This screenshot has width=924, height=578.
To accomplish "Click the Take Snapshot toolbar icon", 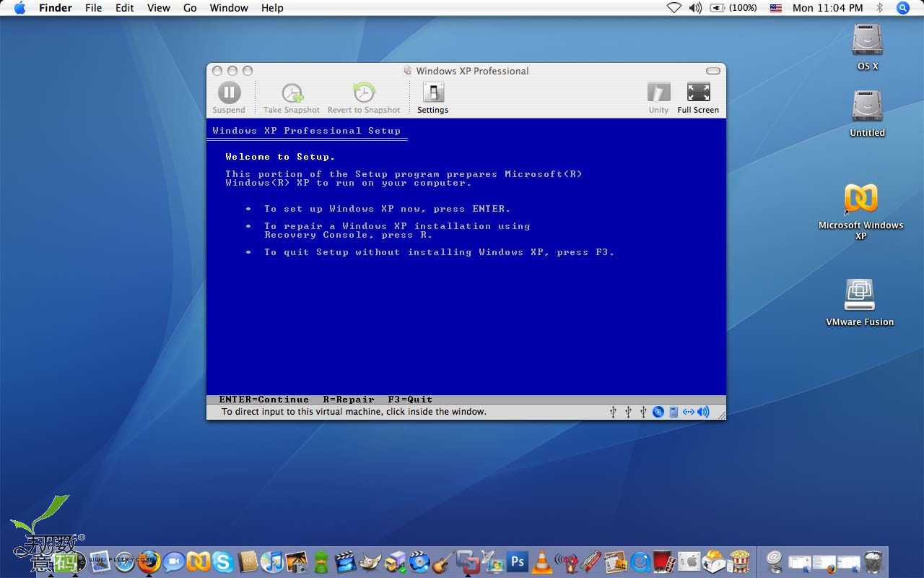I will click(292, 93).
